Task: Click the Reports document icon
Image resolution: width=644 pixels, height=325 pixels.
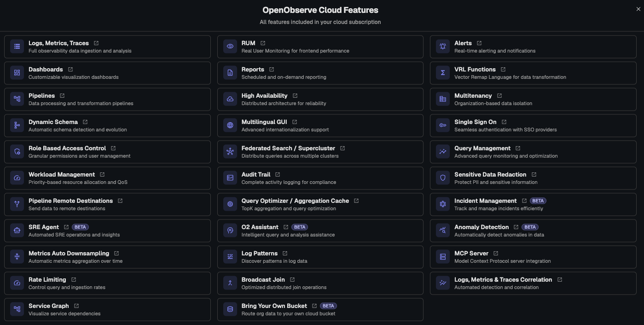Action: pos(230,73)
